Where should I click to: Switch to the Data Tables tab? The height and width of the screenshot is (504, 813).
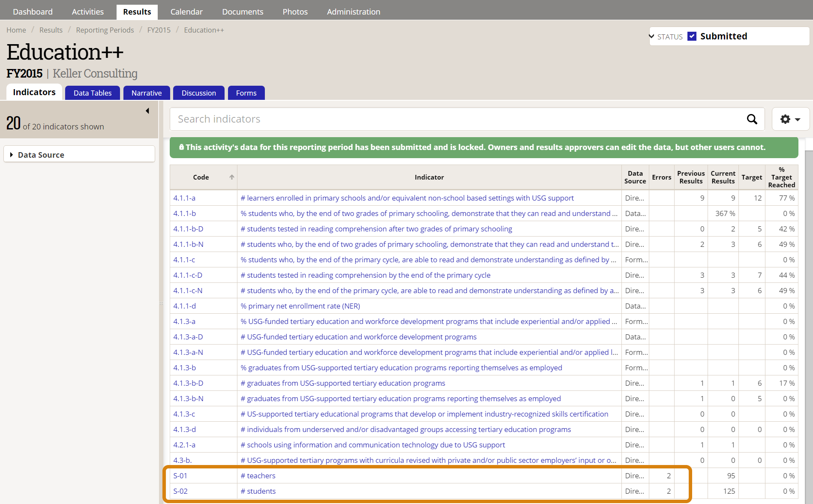(x=93, y=93)
